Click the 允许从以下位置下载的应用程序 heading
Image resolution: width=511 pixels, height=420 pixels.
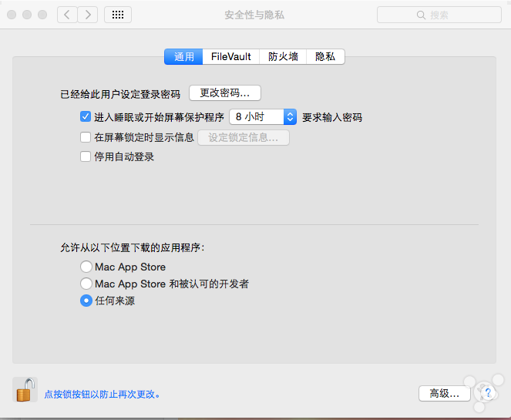pos(133,247)
